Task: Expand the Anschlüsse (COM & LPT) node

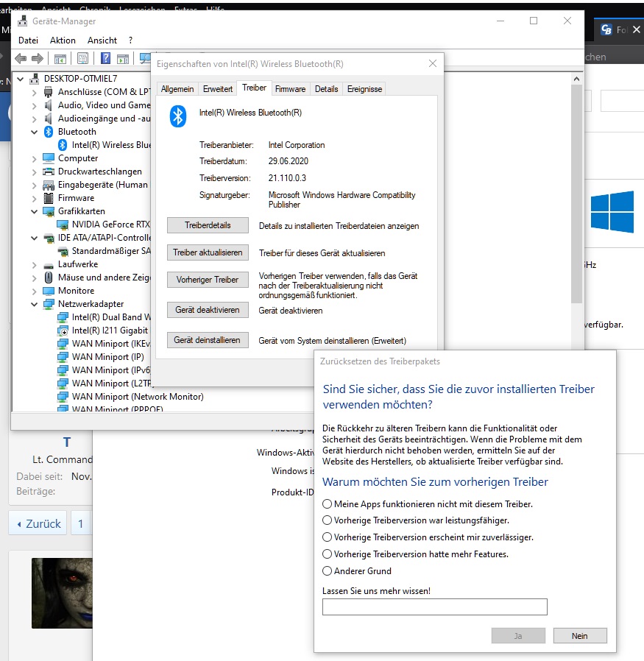Action: click(34, 92)
